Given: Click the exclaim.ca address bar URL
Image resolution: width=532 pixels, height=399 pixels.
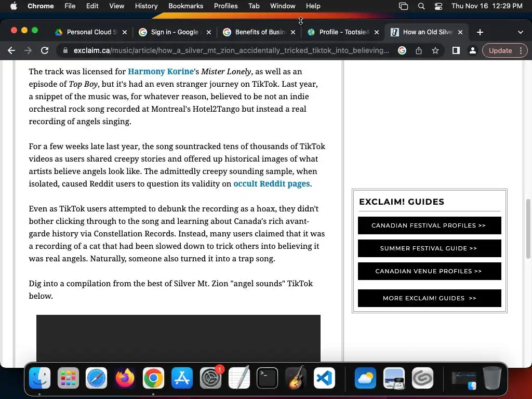Looking at the screenshot, I should coord(231,50).
